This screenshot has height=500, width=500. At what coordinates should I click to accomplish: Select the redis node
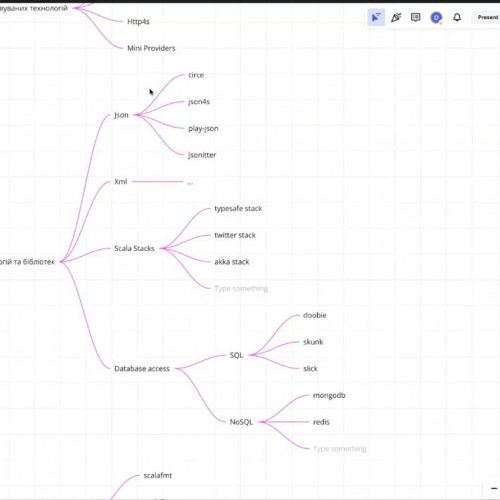click(x=321, y=422)
